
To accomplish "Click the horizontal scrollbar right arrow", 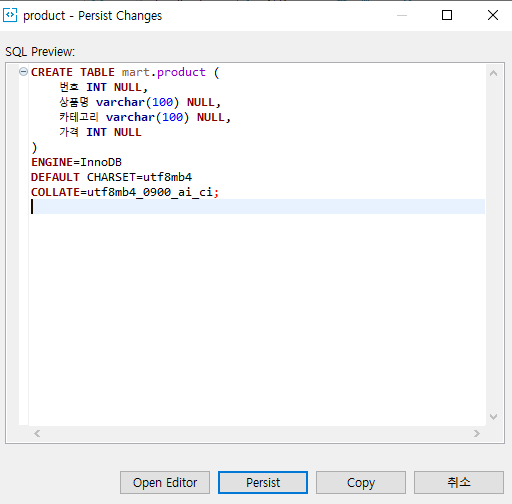I will coord(477,433).
